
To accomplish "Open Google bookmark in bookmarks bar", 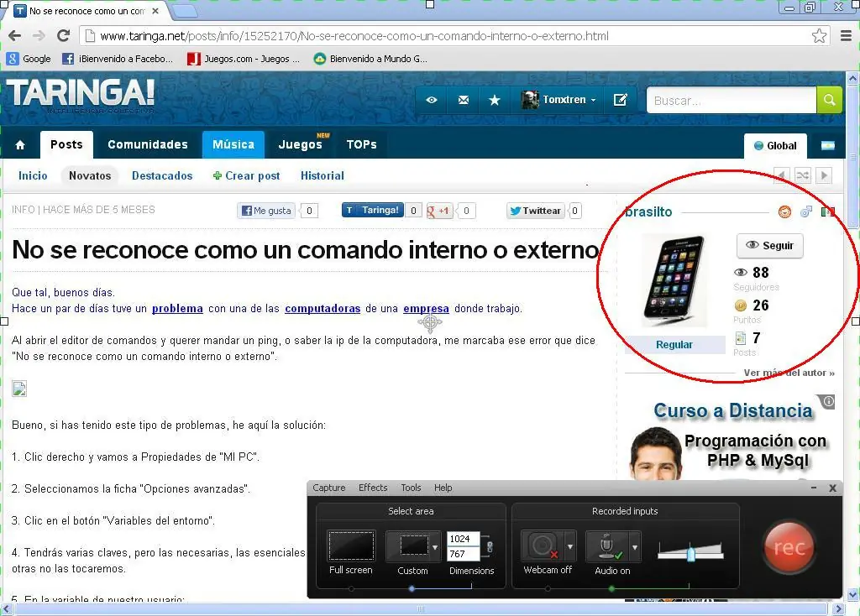I will [29, 59].
